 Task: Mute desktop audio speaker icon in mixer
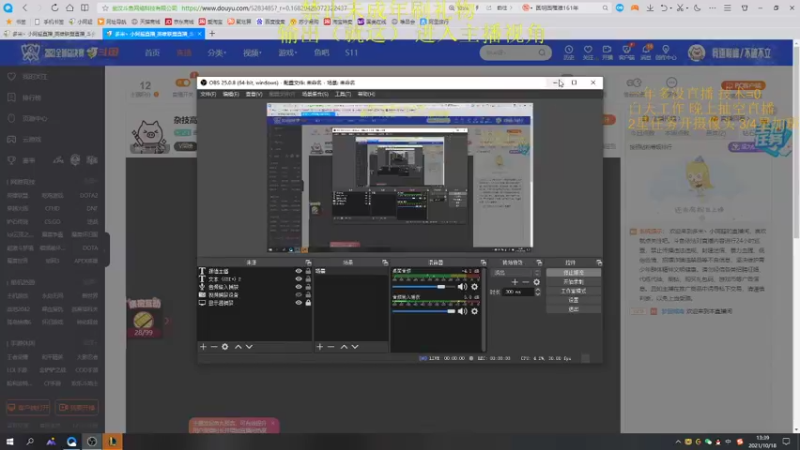coord(462,287)
